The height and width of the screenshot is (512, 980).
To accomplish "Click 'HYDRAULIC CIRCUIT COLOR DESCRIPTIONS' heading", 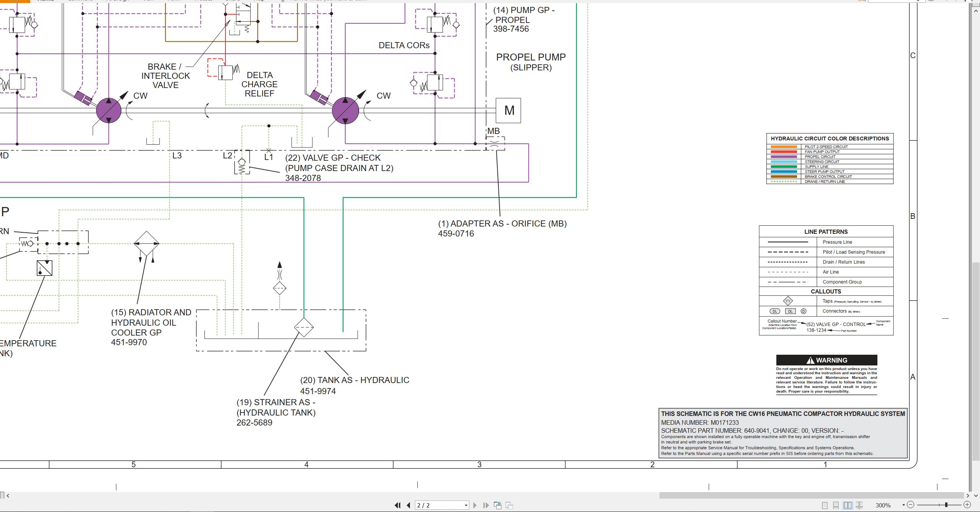I will [830, 139].
